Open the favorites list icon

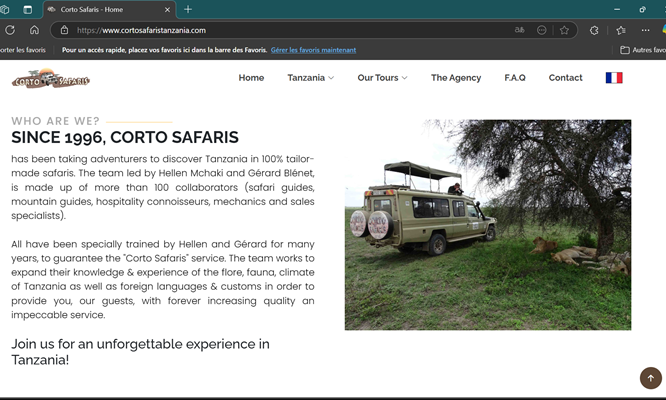[x=621, y=30]
